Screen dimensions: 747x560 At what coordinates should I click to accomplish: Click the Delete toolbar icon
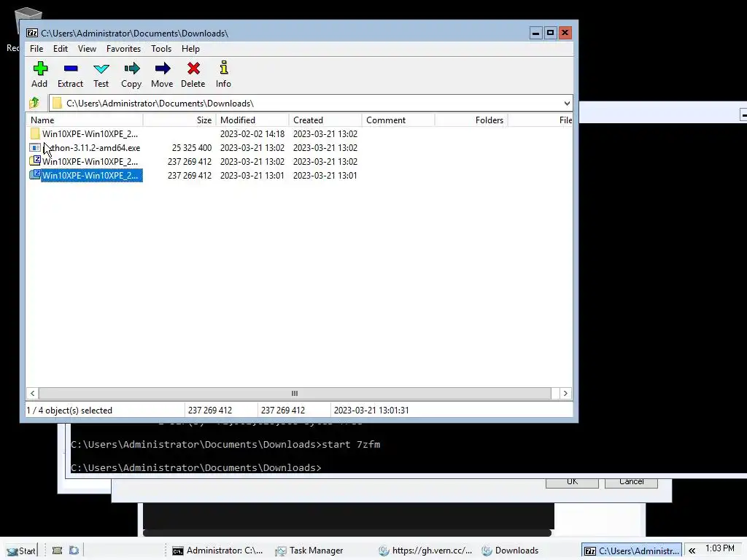193,69
